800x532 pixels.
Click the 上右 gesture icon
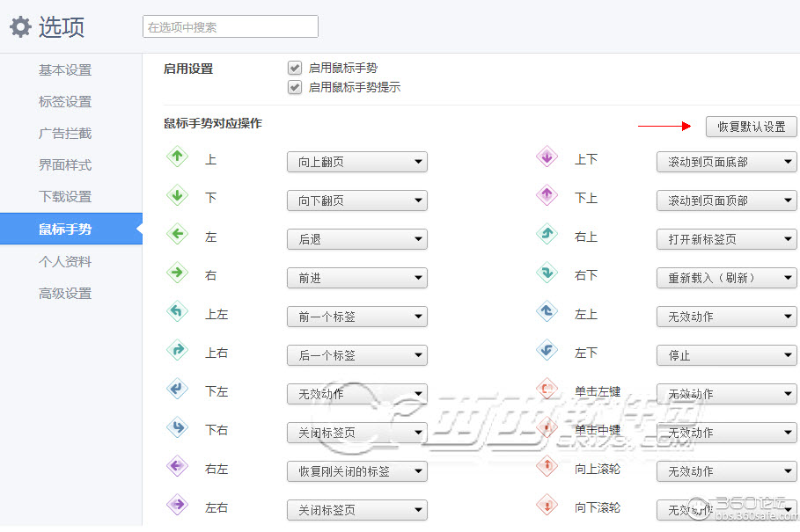point(178,350)
